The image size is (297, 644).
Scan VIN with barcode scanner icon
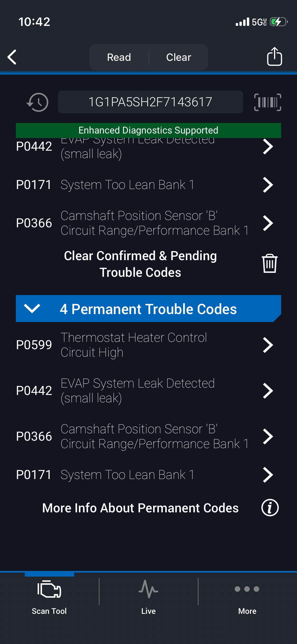point(267,102)
